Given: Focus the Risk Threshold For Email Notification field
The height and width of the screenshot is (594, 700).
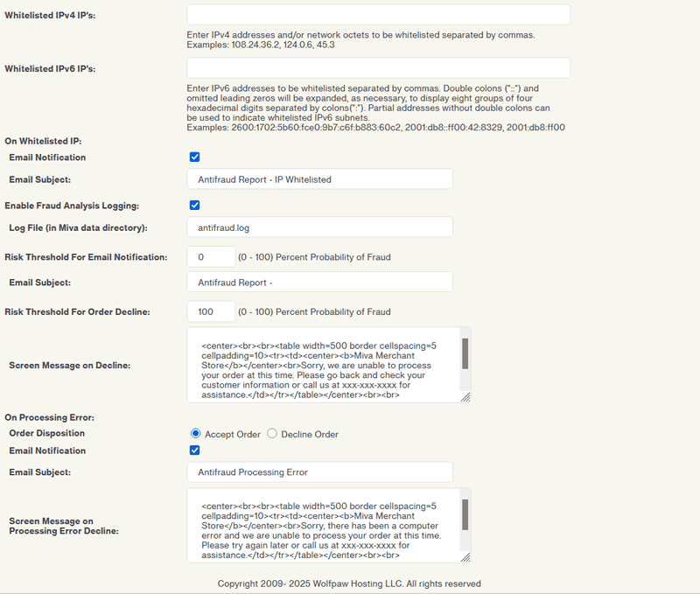Looking at the screenshot, I should (211, 257).
